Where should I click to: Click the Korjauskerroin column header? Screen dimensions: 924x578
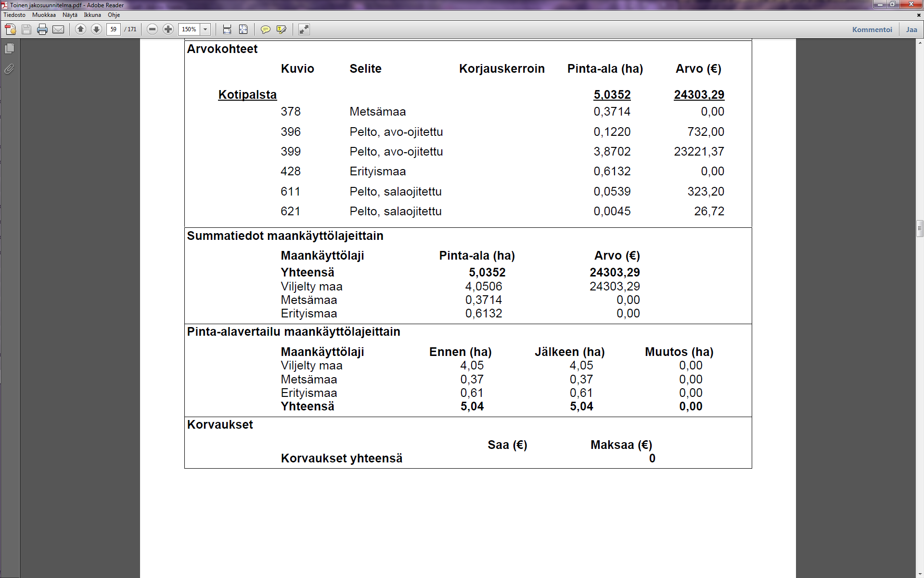[502, 69]
